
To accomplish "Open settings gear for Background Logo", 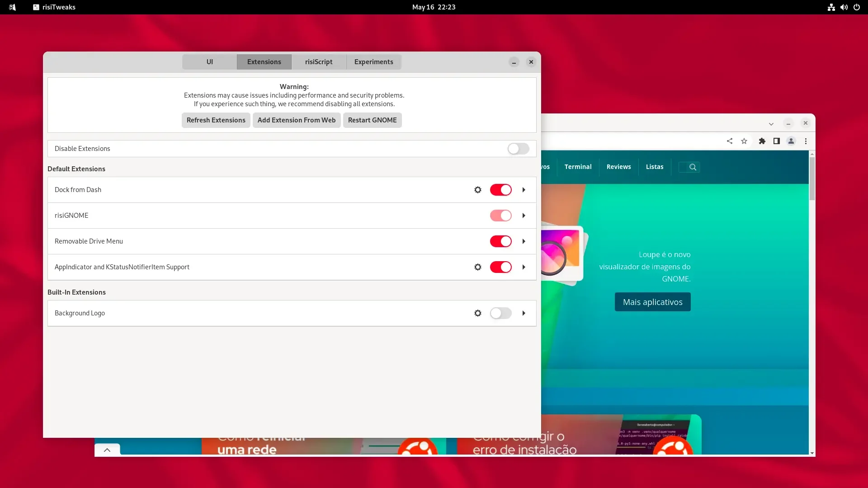I will pyautogui.click(x=478, y=313).
